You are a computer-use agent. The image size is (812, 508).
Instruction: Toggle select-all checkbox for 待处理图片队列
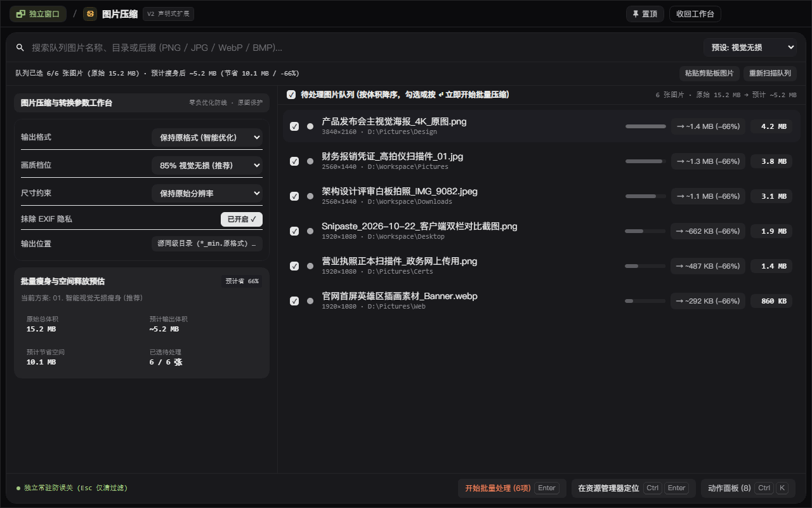point(291,95)
